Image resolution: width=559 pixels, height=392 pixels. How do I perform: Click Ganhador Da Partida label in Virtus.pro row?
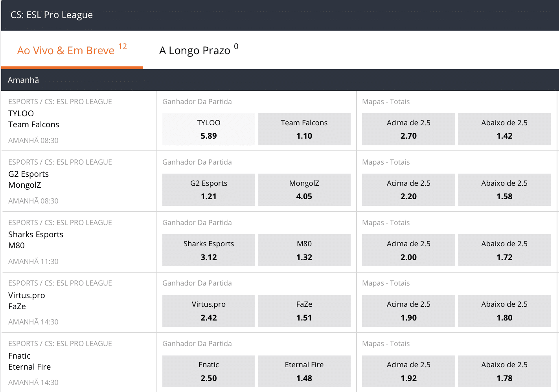click(x=197, y=283)
